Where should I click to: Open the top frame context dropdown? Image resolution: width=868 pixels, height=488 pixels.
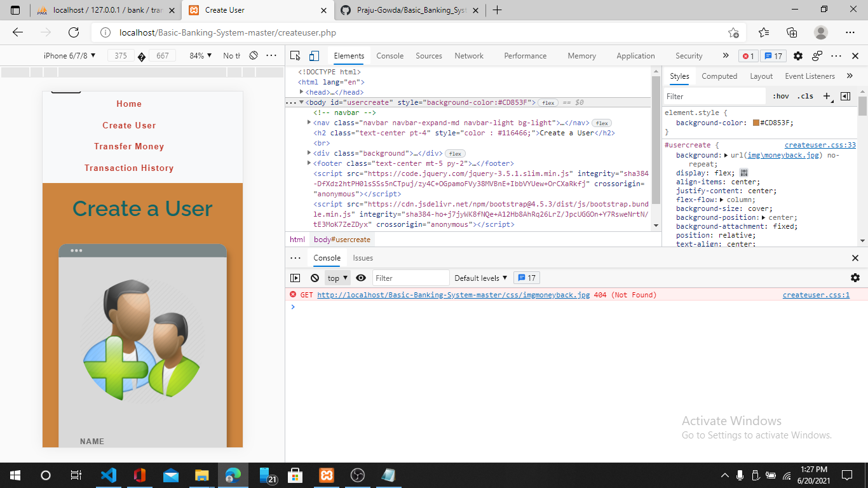pos(337,278)
